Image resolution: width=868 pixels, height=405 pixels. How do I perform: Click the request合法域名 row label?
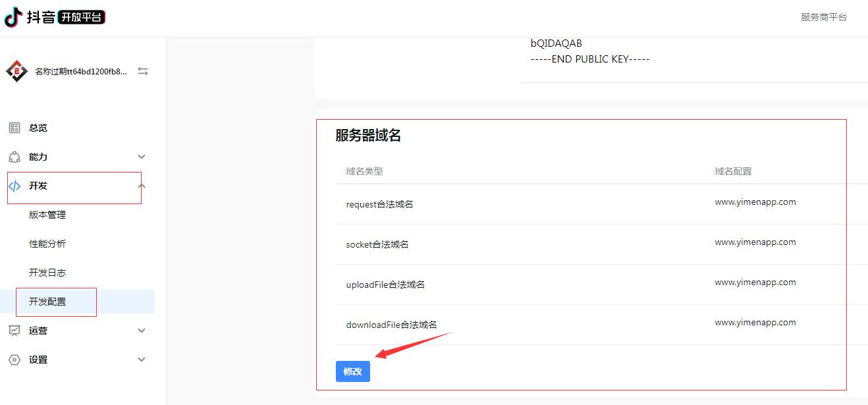[379, 204]
